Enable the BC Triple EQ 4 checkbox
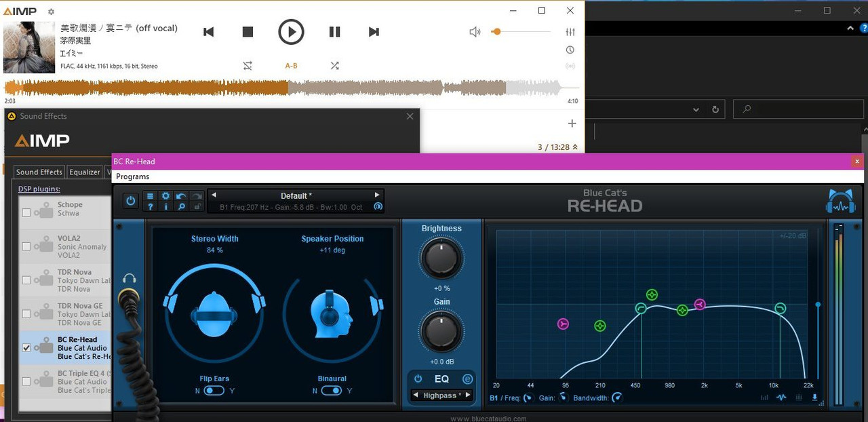868x422 pixels. (x=26, y=382)
